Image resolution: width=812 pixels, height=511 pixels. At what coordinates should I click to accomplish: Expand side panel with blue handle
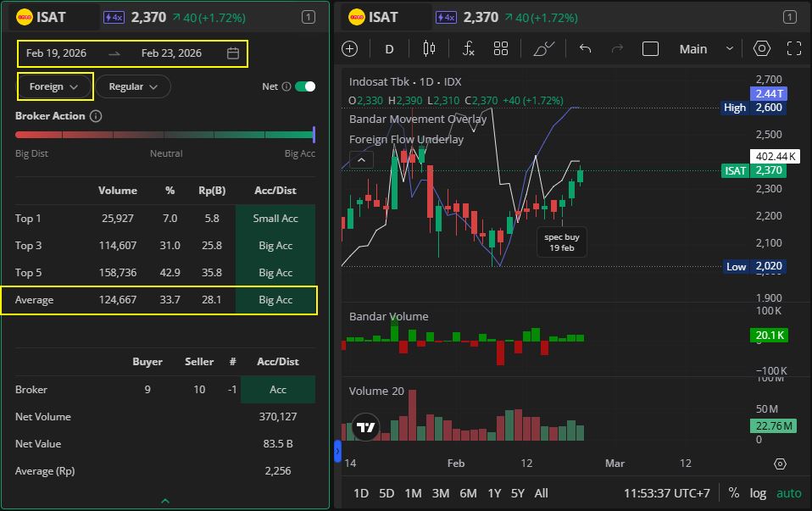(337, 451)
